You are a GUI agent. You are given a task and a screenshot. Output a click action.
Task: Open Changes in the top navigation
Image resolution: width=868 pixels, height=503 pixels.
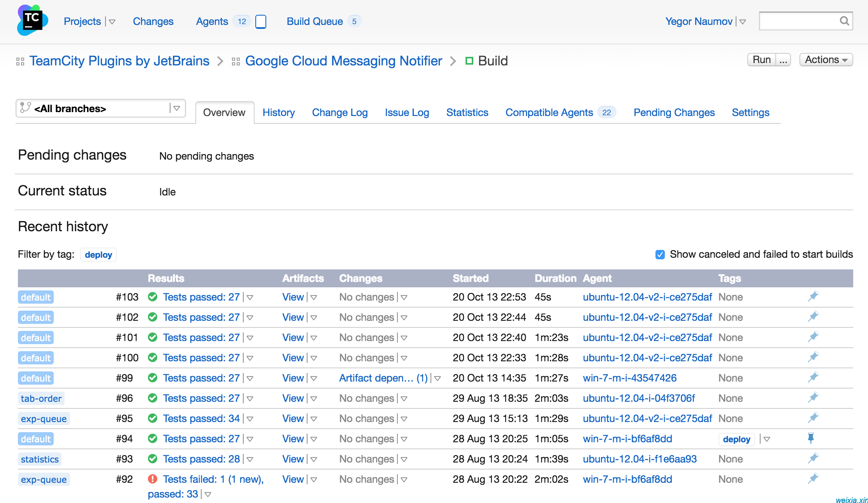(x=153, y=21)
